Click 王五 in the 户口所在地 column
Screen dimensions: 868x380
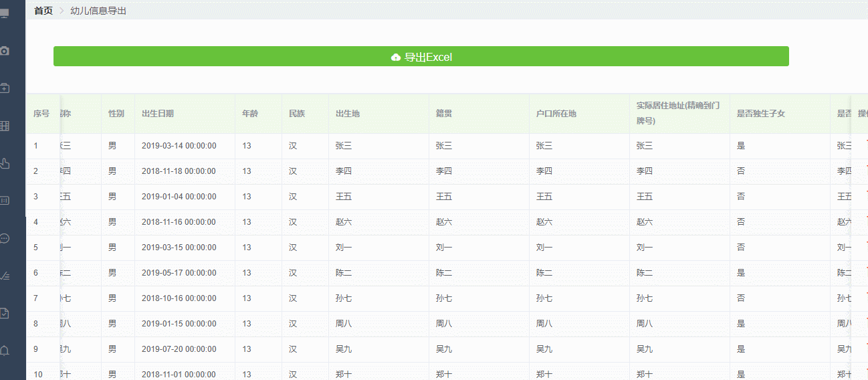(x=544, y=197)
